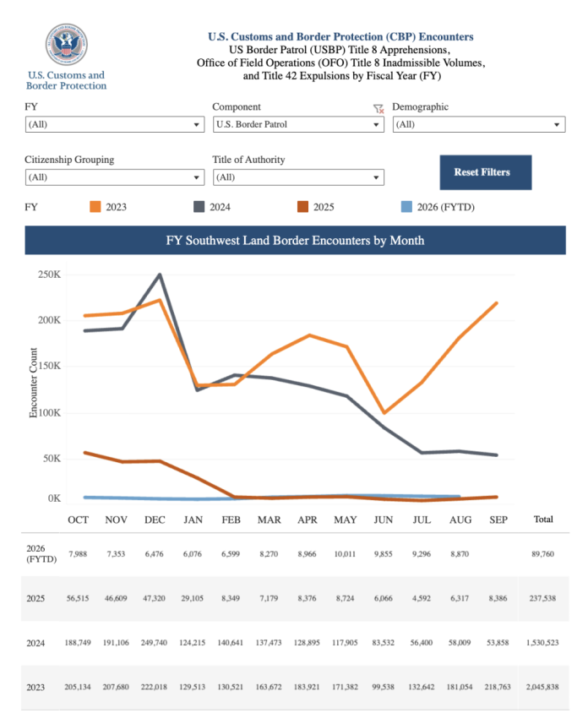Image resolution: width=588 pixels, height=713 pixels.
Task: Click the 2024 line peak at December
Action: coord(159,275)
